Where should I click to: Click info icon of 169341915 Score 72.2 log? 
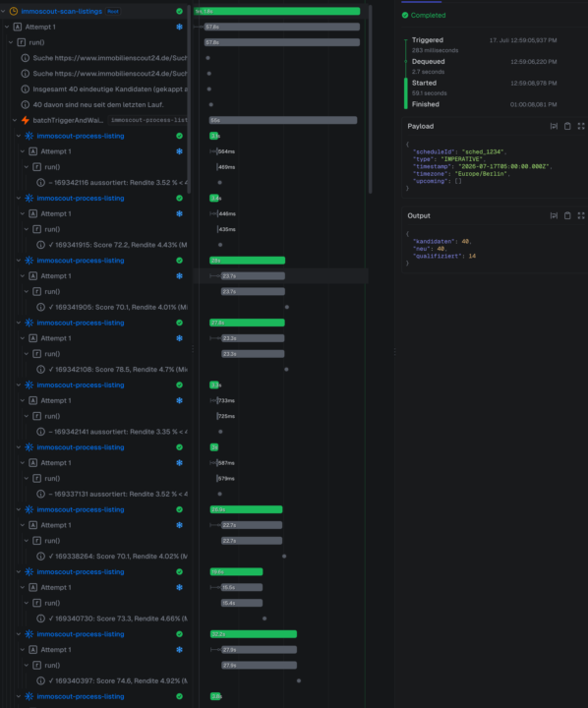pos(40,245)
